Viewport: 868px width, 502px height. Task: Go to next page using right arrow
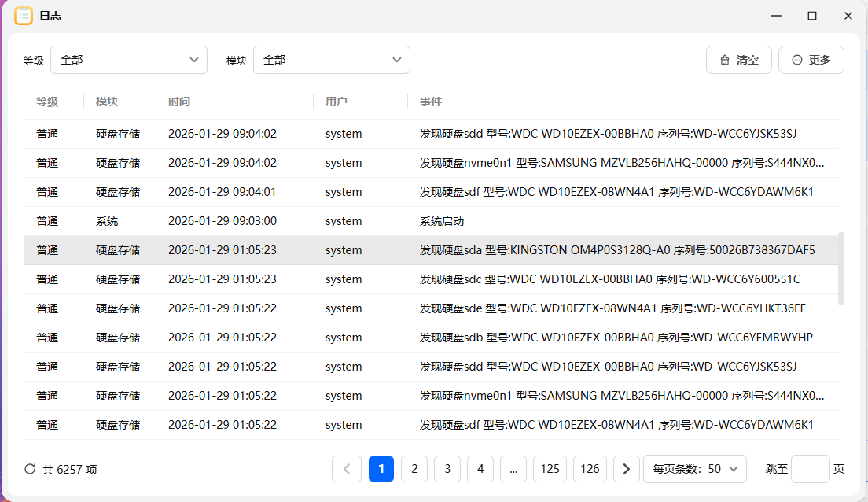pos(626,468)
